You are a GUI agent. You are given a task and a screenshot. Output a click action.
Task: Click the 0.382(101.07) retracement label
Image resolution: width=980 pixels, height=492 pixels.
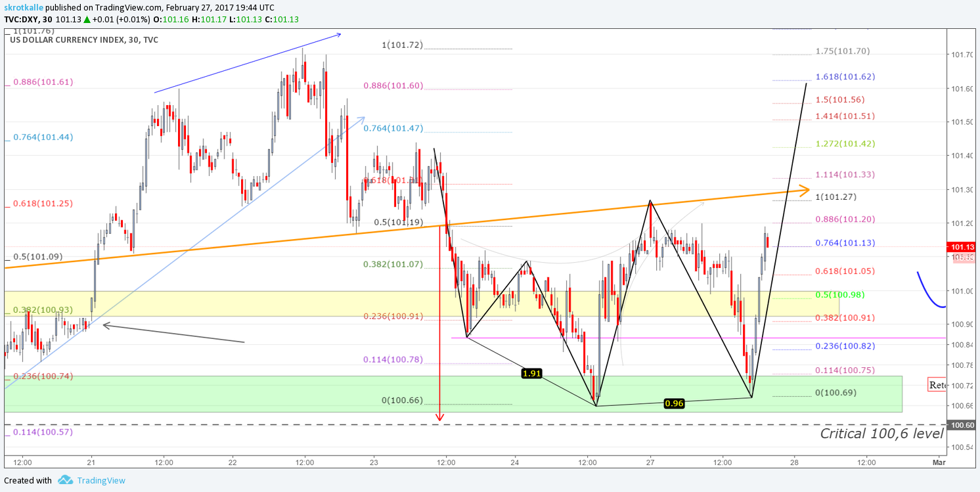(x=393, y=264)
